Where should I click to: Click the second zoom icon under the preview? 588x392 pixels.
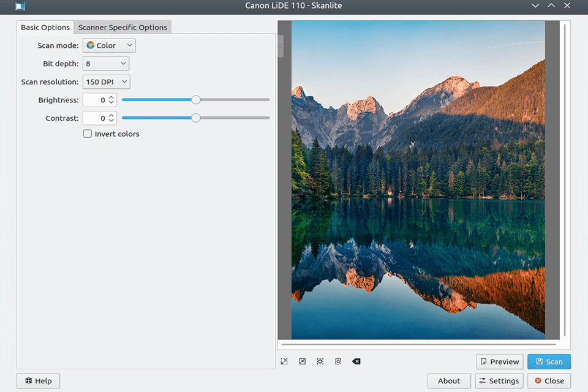[302, 361]
